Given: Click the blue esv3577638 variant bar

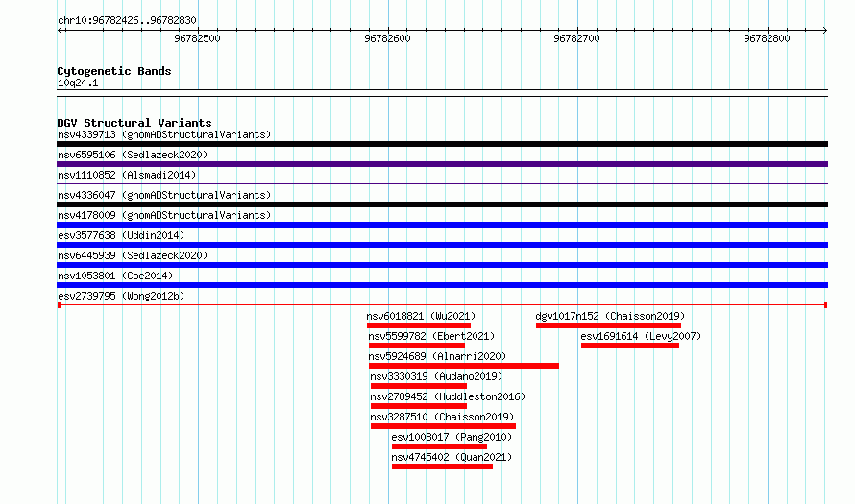Looking at the screenshot, I should pos(442,245).
